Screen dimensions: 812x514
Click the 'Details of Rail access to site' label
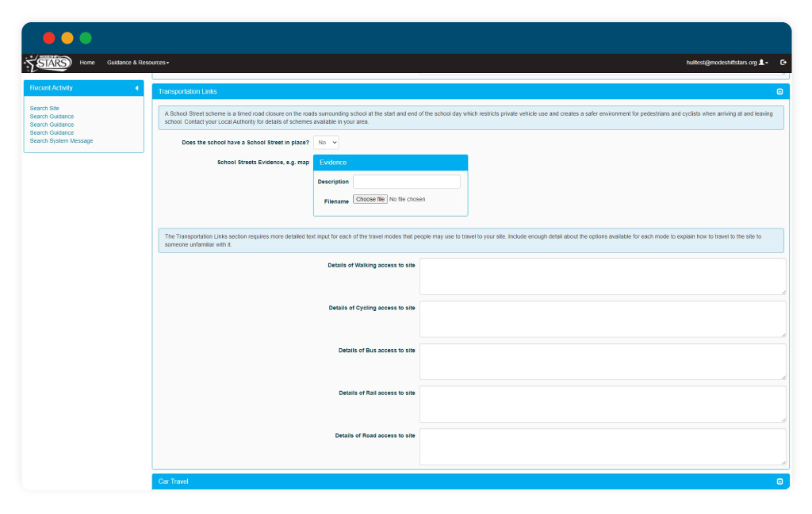tap(377, 393)
